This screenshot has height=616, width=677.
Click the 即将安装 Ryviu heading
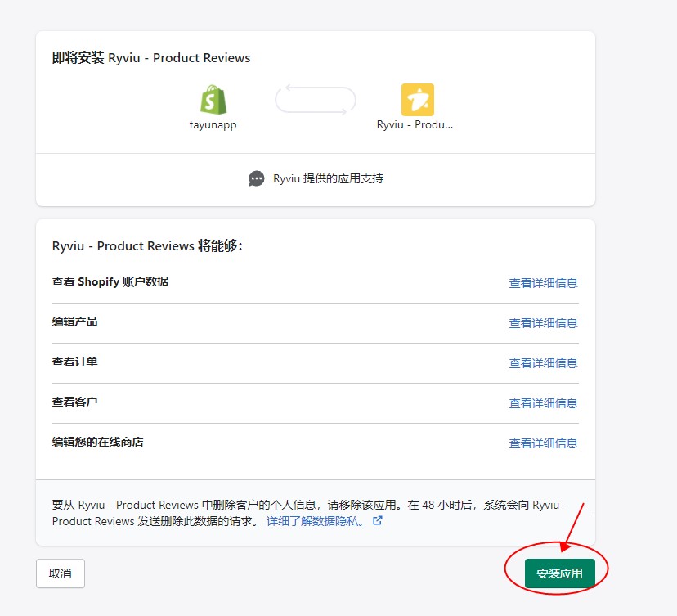(151, 58)
